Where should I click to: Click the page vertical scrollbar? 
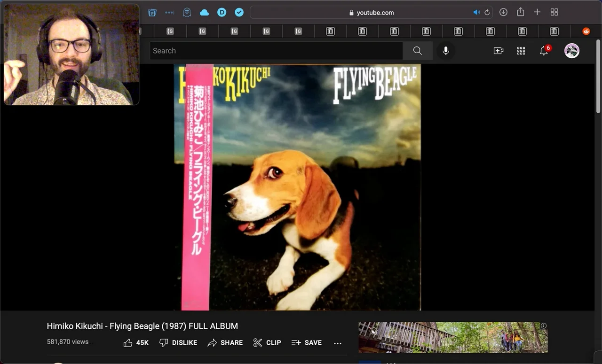pyautogui.click(x=598, y=76)
